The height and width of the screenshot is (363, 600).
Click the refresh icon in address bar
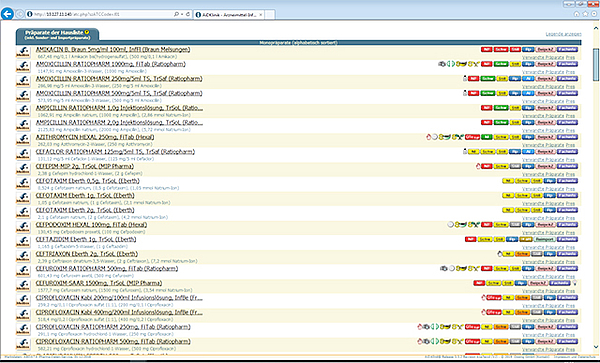tap(188, 14)
